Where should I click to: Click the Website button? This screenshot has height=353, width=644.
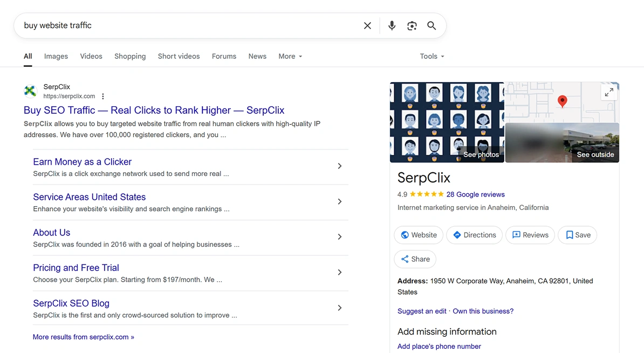point(419,235)
